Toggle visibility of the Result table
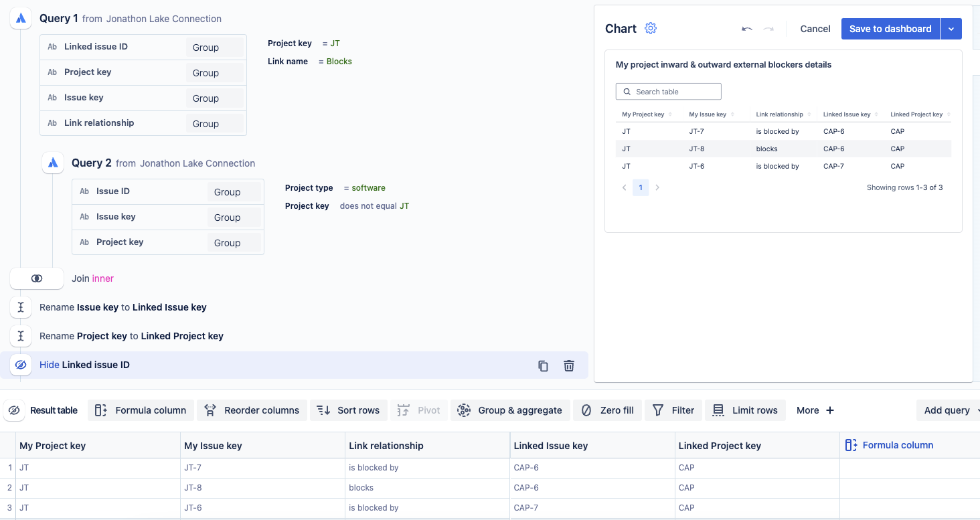Screen dimensions: 980x520 point(14,410)
